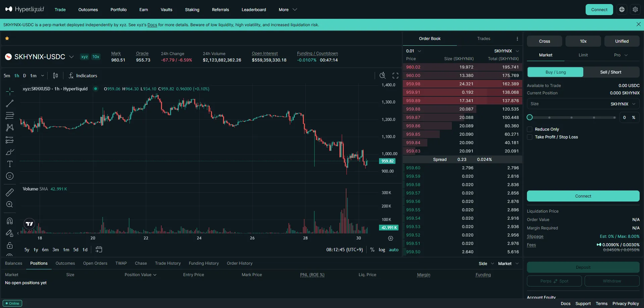
Task: Toggle percent scale on chart
Action: pos(372,250)
